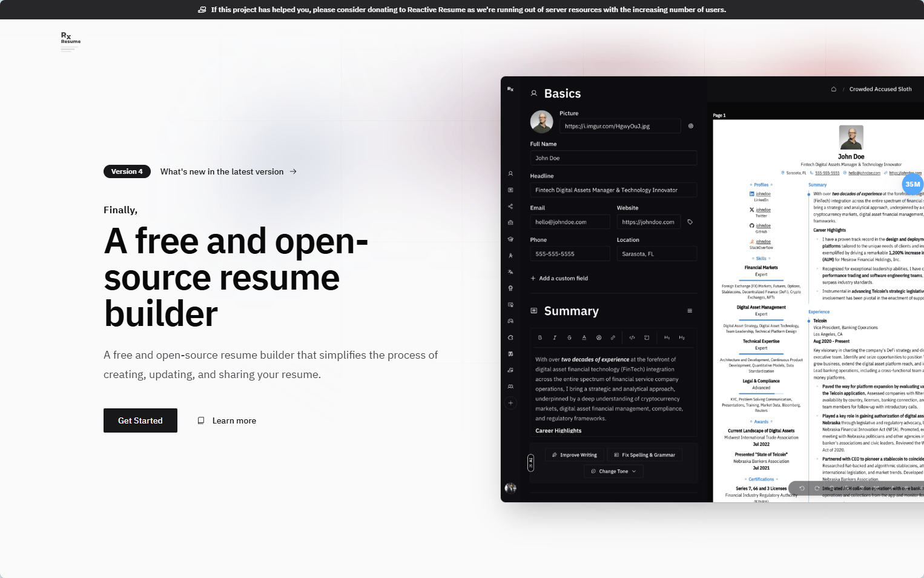
Task: Open the Publications books icon in the sidebar
Action: pos(510,353)
